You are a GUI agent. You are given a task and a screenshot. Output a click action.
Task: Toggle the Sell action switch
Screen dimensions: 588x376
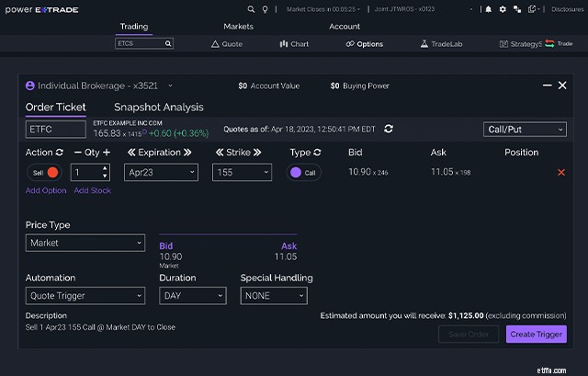[x=44, y=173]
